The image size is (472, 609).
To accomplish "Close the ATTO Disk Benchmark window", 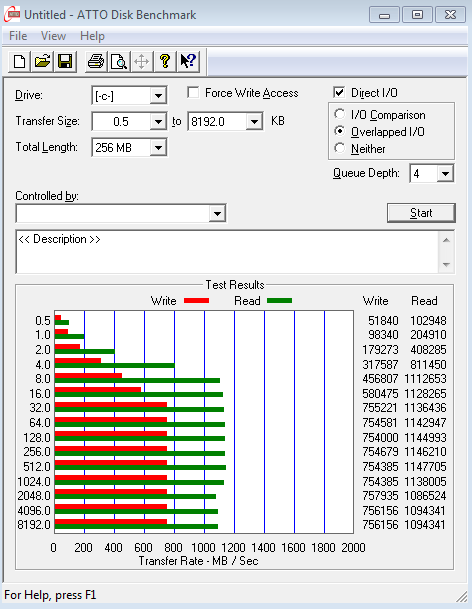I will tap(450, 15).
